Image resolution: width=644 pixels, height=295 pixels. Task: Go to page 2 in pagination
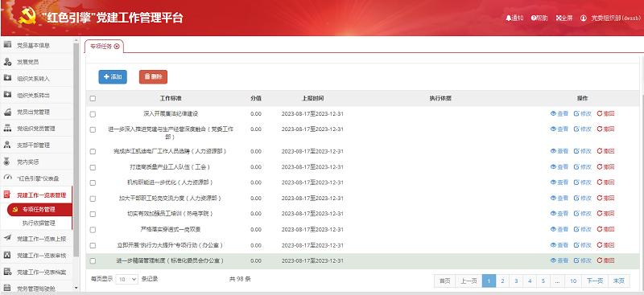pos(502,281)
